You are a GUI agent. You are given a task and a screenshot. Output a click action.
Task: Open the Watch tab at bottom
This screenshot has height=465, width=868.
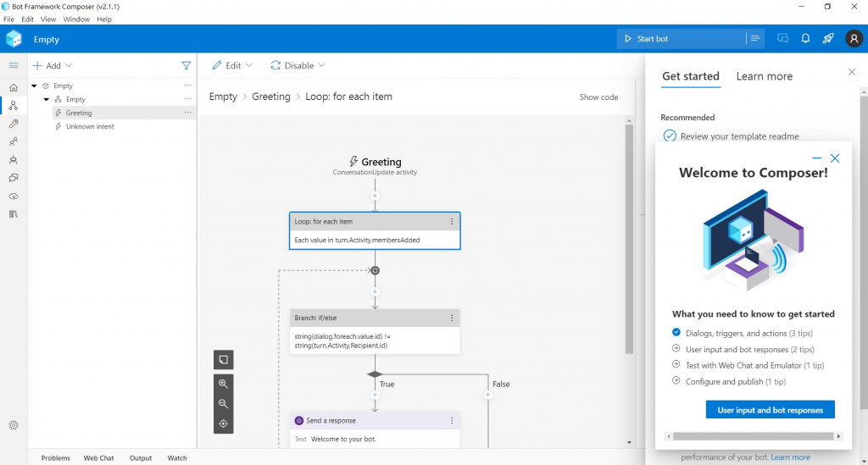177,458
